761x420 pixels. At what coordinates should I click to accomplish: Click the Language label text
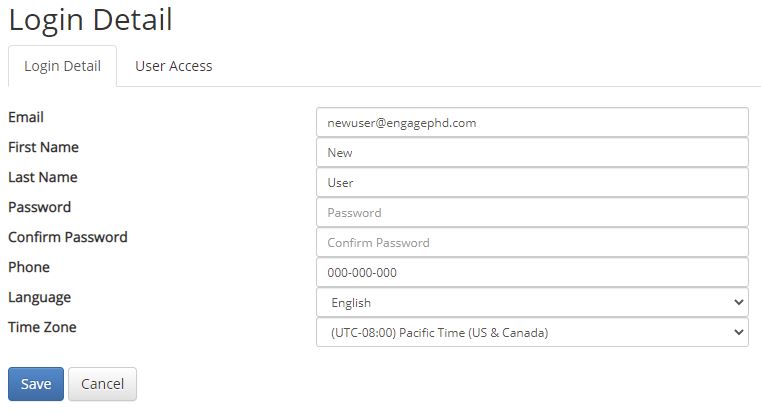point(40,297)
